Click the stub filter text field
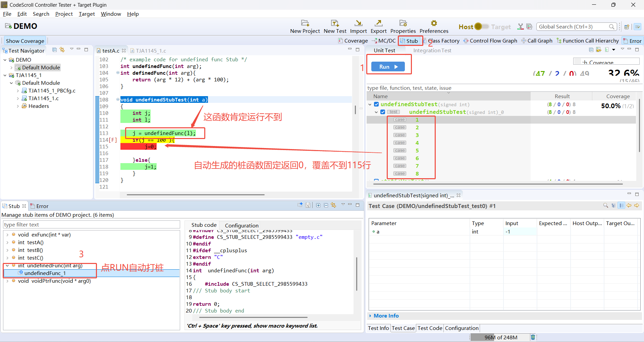This screenshot has height=342, width=644. (91, 224)
